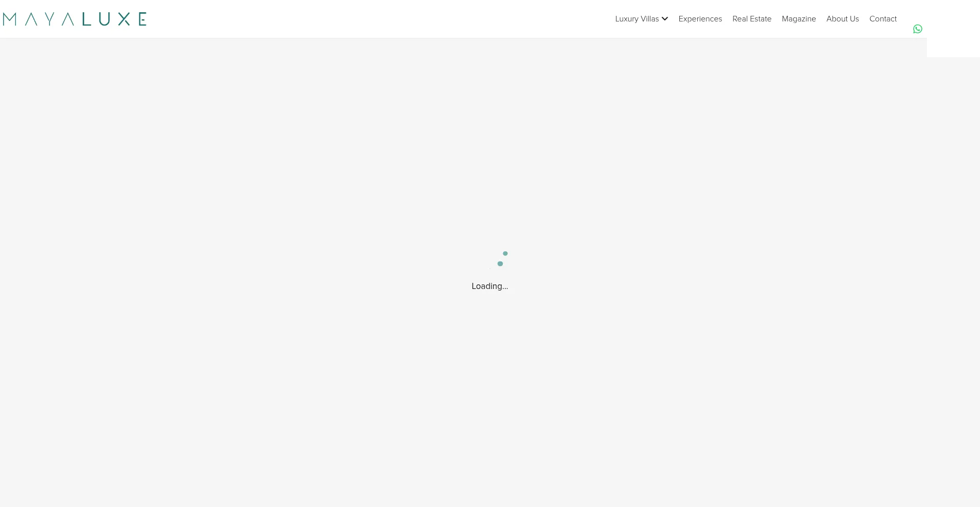Open WhatsApp chat icon

[x=918, y=29]
